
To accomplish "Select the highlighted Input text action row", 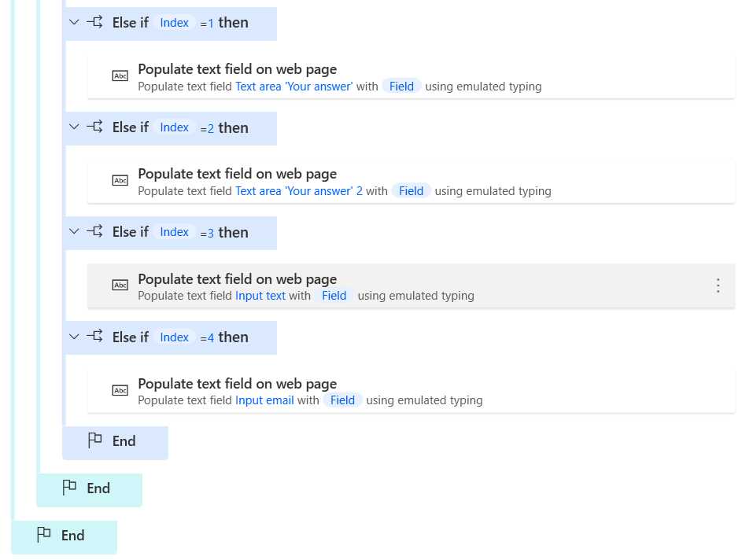I will point(393,286).
